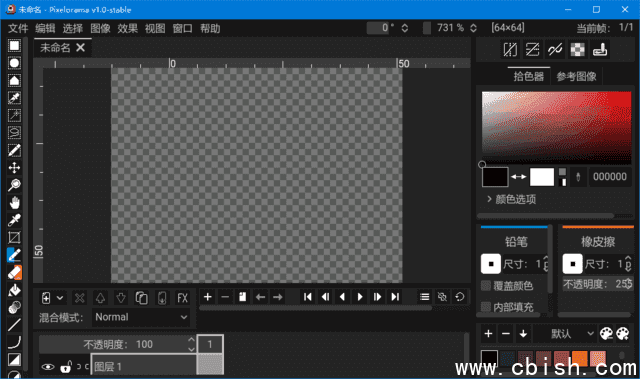640x379 pixels.
Task: Enable the 内部填充 checkbox
Action: click(x=486, y=307)
